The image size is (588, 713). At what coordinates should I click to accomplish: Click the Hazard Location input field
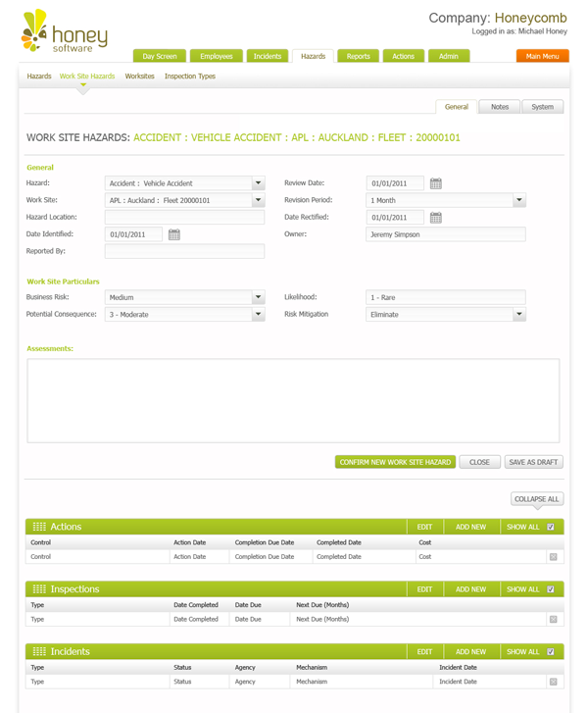[x=184, y=218]
